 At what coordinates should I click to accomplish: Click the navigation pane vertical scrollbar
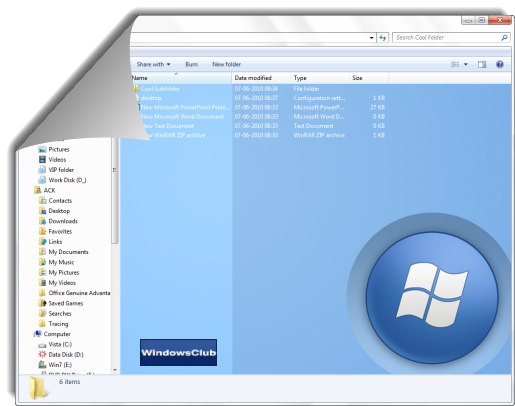115,190
